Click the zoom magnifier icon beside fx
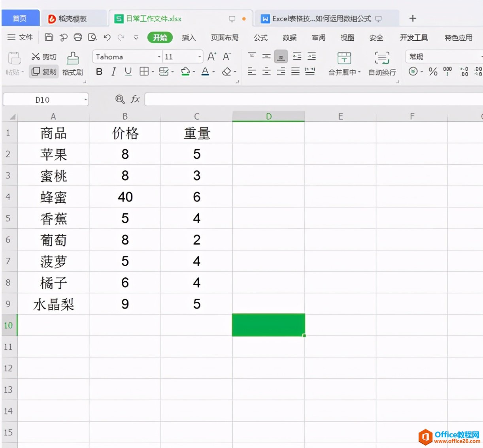The image size is (483, 448). click(120, 99)
